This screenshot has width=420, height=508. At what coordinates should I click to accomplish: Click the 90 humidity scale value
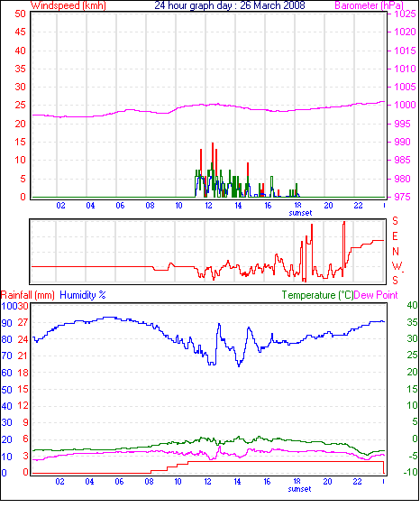[6, 323]
